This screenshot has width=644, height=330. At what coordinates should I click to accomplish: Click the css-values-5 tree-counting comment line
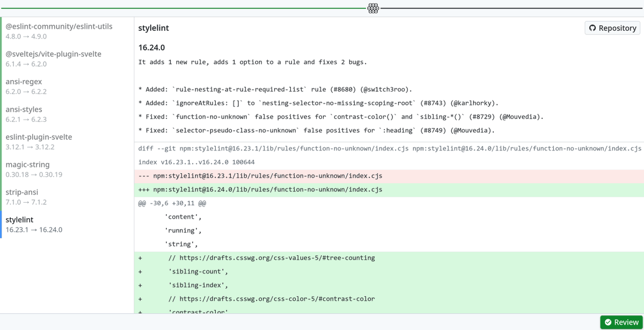pyautogui.click(x=389, y=258)
